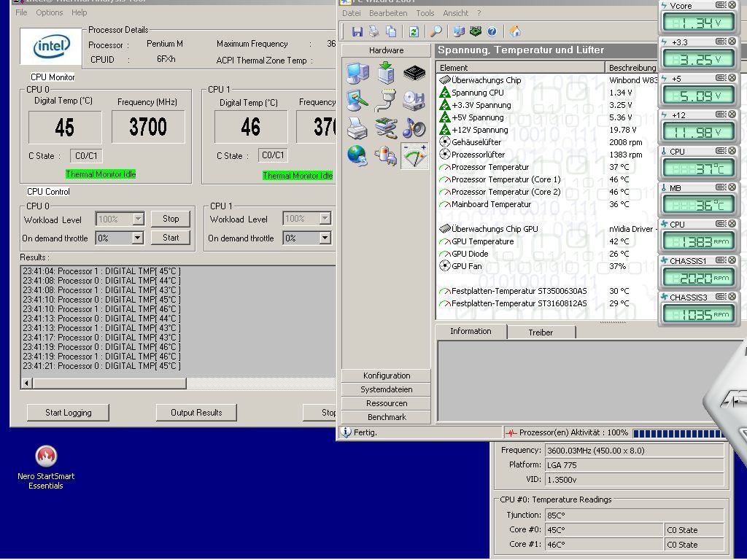The image size is (747, 560).
Task: Click the Hardware section header
Action: [387, 50]
